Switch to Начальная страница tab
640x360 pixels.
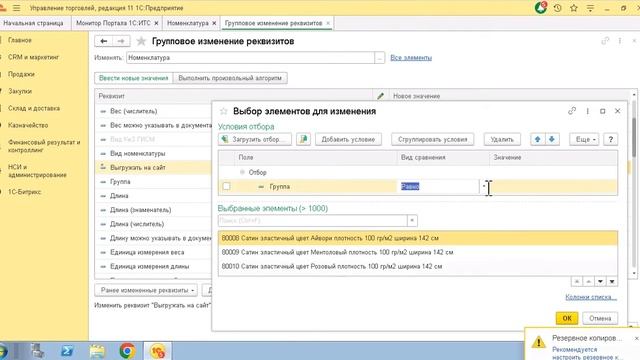pos(33,23)
